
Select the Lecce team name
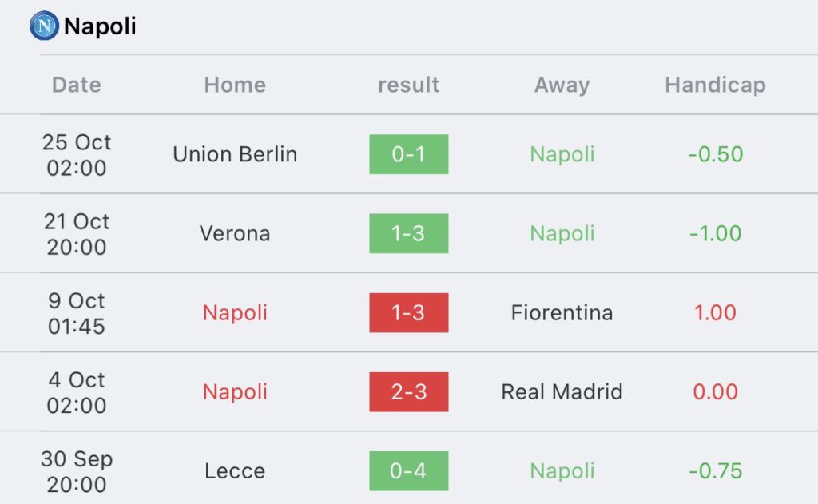click(x=235, y=470)
